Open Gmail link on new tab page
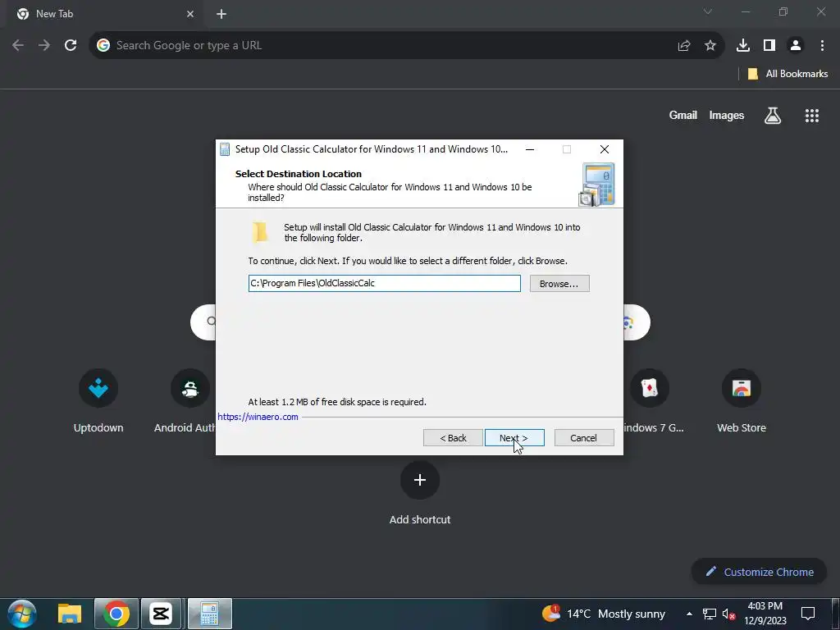Viewport: 840px width, 630px height. pos(683,115)
